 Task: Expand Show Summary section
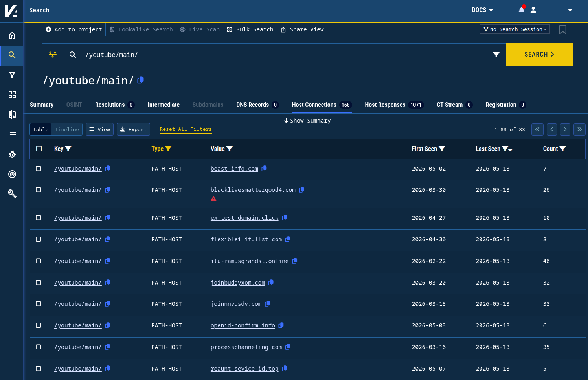click(307, 121)
